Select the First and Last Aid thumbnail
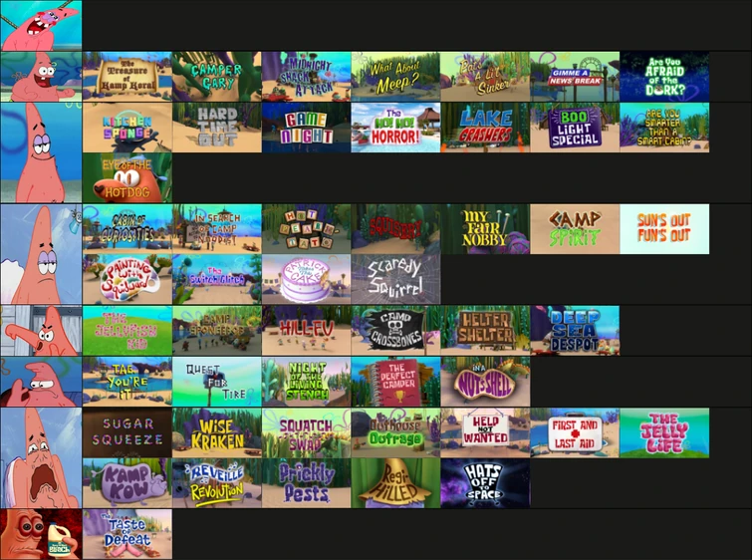This screenshot has width=752, height=560. coord(575,432)
